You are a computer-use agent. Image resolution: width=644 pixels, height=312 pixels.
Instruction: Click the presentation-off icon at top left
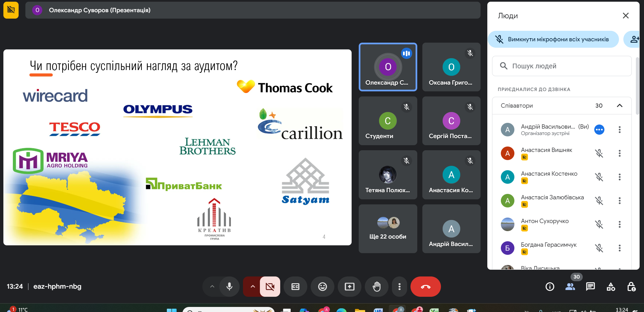pos(11,10)
